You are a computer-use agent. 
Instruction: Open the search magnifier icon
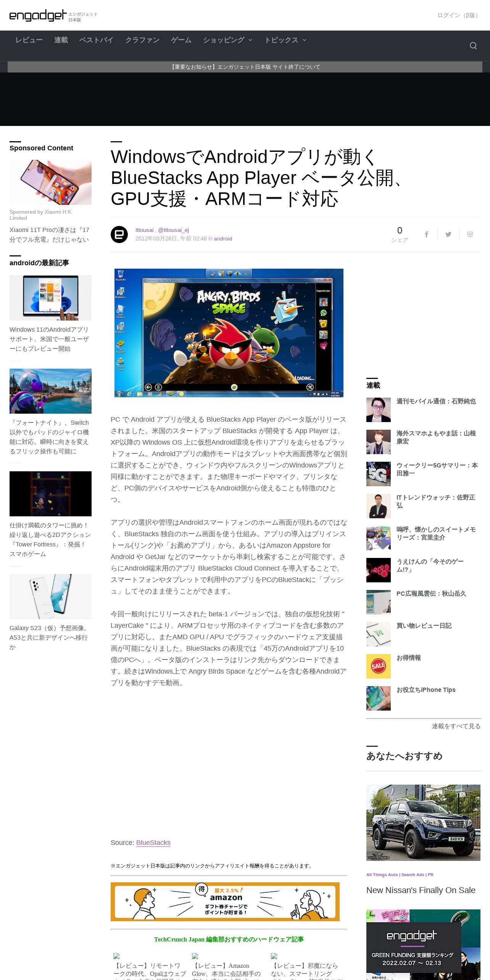click(473, 46)
